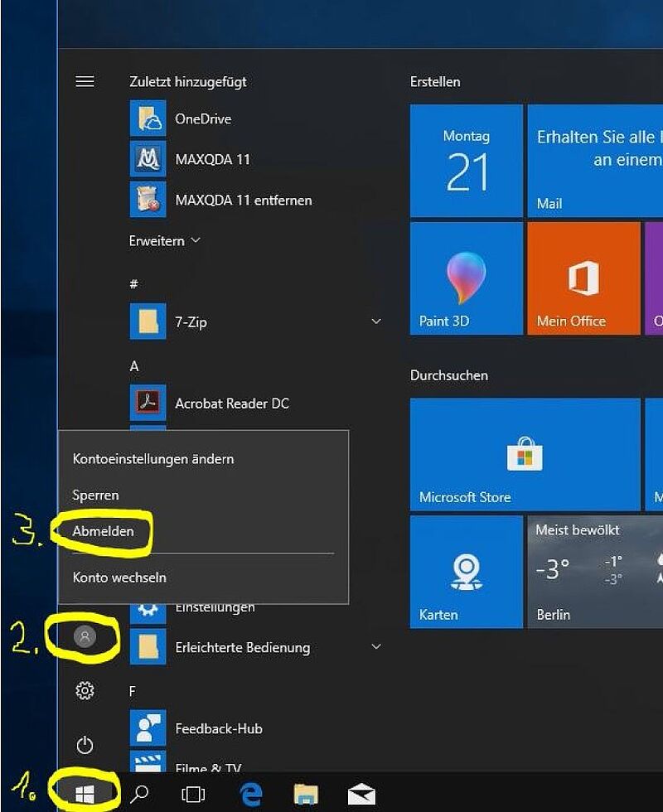Open the Berlin weather tile
This screenshot has height=812, width=663.
click(595, 572)
